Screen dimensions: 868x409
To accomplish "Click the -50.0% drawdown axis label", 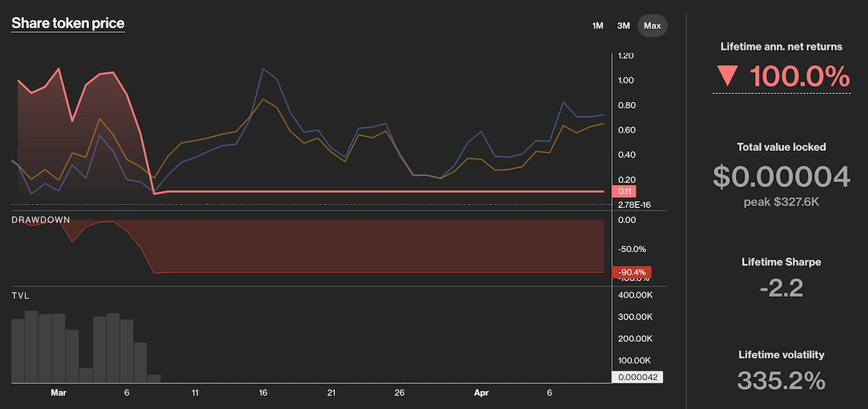I will click(x=631, y=249).
